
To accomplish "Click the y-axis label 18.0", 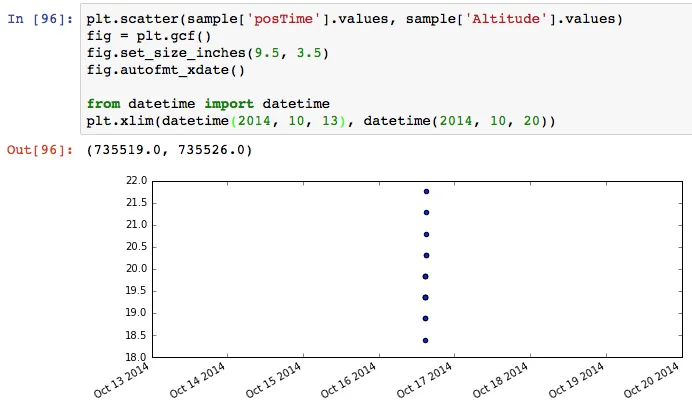I will click(x=136, y=357).
